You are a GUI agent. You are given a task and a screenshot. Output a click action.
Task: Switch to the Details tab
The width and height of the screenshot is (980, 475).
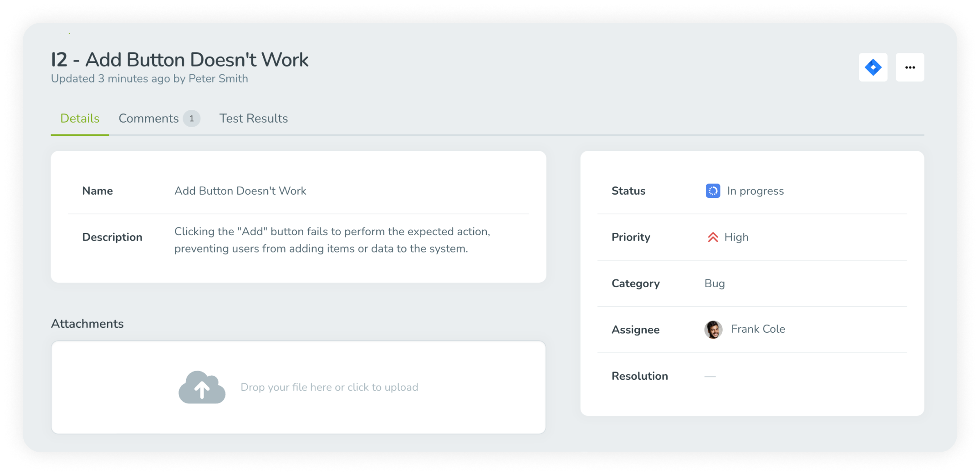tap(80, 119)
